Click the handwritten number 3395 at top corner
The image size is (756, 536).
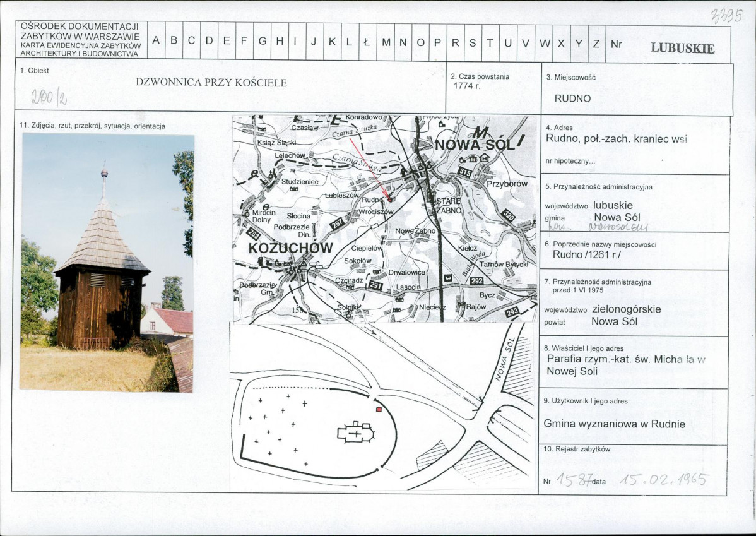click(726, 16)
